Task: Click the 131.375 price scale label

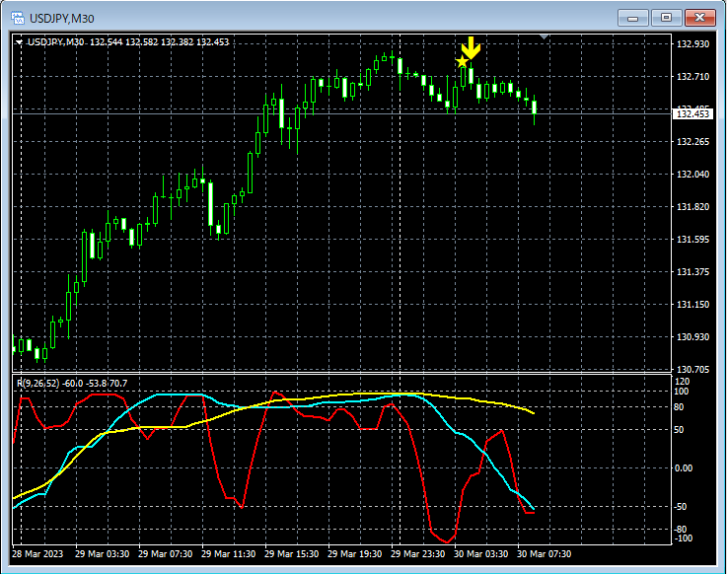Action: (x=692, y=271)
